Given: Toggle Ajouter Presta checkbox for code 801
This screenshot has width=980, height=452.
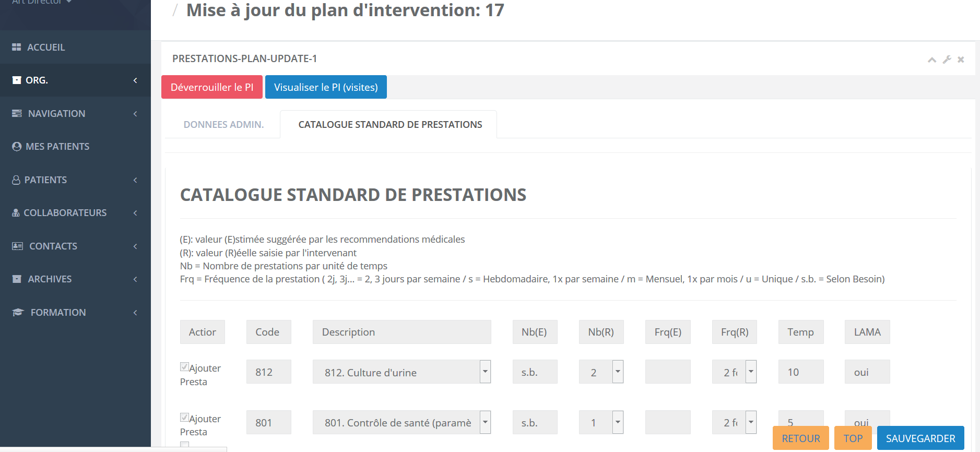Looking at the screenshot, I should [x=184, y=417].
